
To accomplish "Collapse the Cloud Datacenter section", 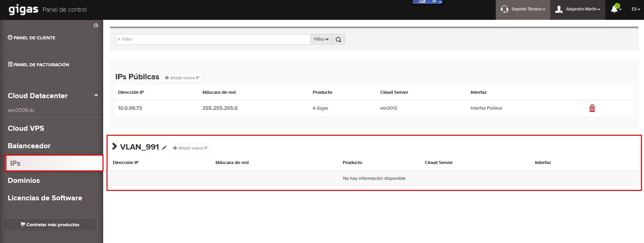I will pos(96,95).
